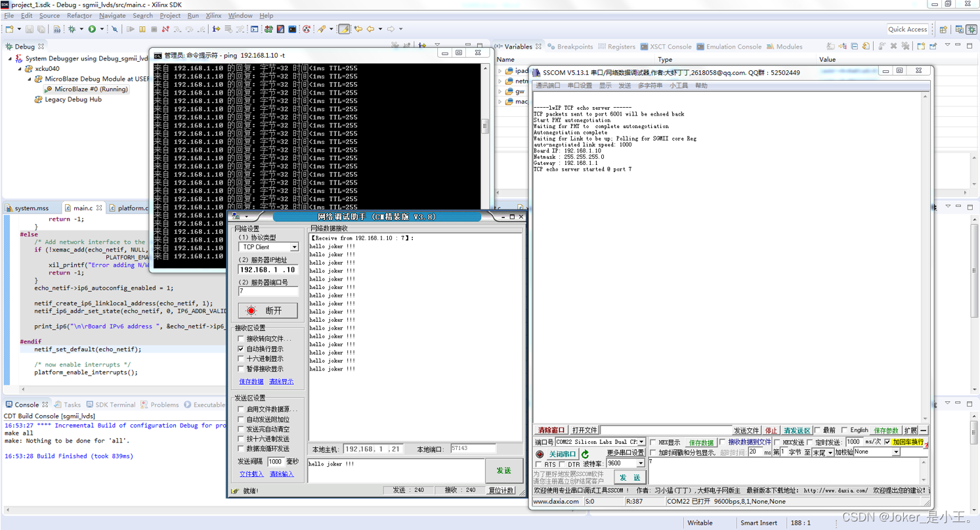Open the COM22 port number dropdown

641,442
